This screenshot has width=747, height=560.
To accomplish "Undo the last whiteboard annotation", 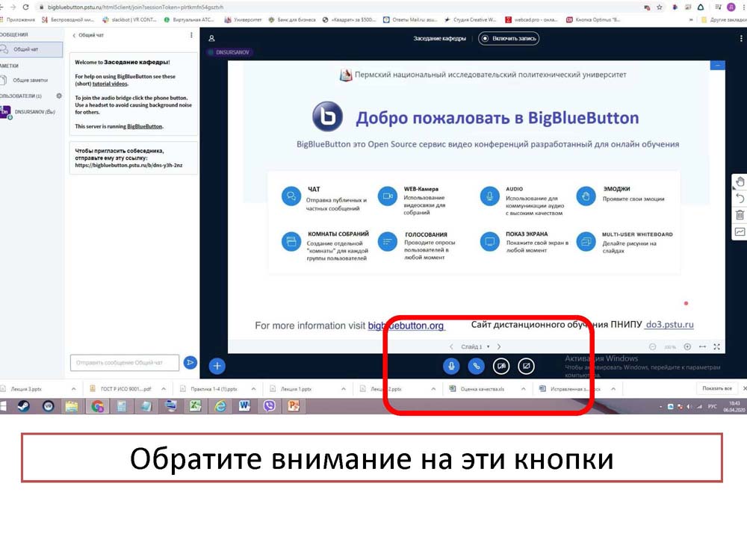I will click(x=740, y=198).
